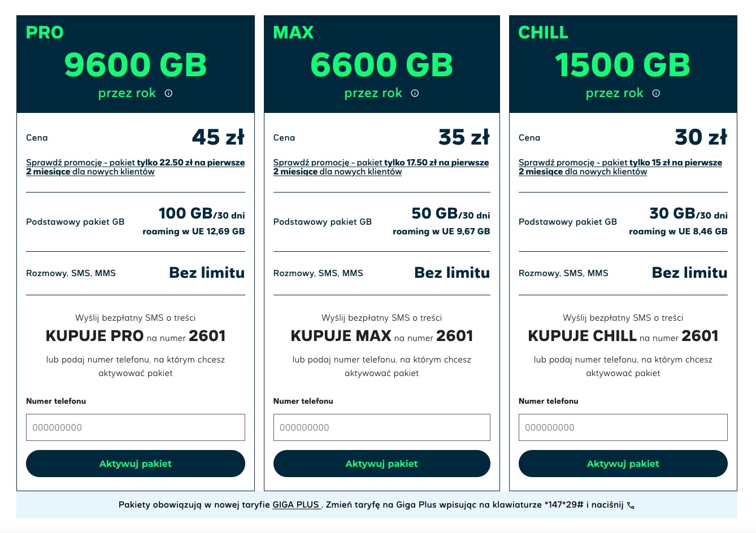Click info icon next to MAX przez rok
756x533 pixels.
pos(415,93)
